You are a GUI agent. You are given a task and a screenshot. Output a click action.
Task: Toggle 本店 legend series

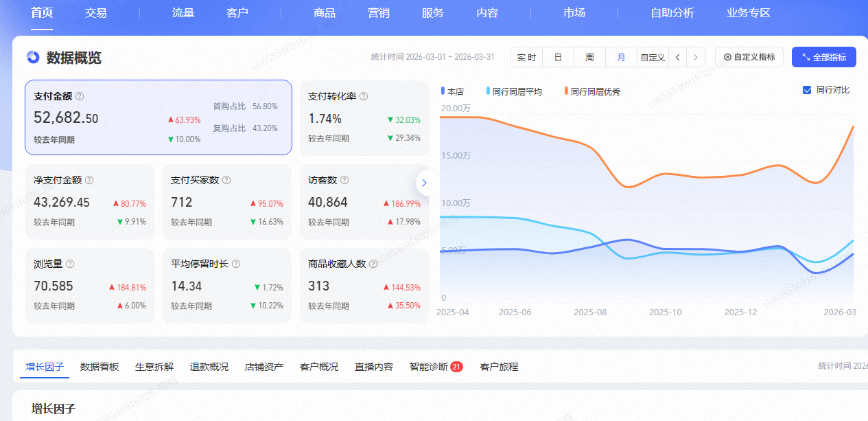click(x=453, y=91)
